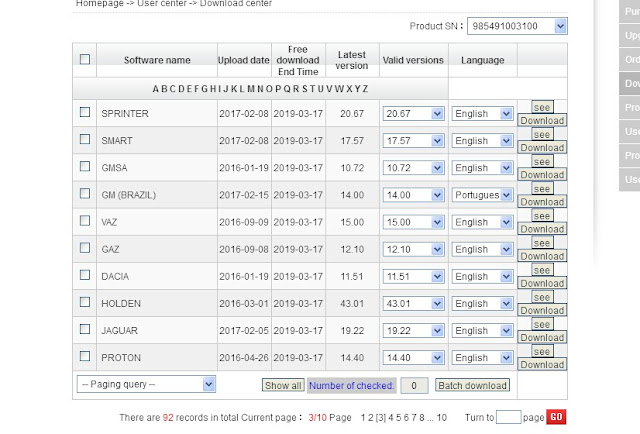Screen dimensions: 640x434
Task: Check the SPRINTER row checkbox
Action: [x=85, y=112]
